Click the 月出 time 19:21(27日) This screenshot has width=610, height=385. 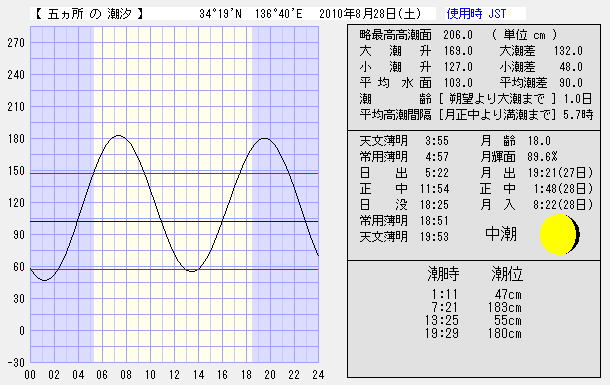point(560,173)
